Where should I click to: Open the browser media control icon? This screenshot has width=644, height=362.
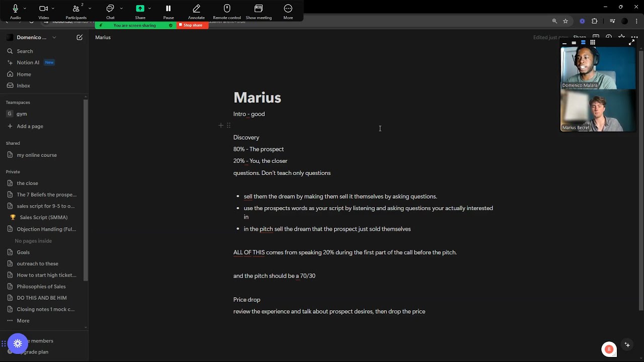(x=612, y=21)
